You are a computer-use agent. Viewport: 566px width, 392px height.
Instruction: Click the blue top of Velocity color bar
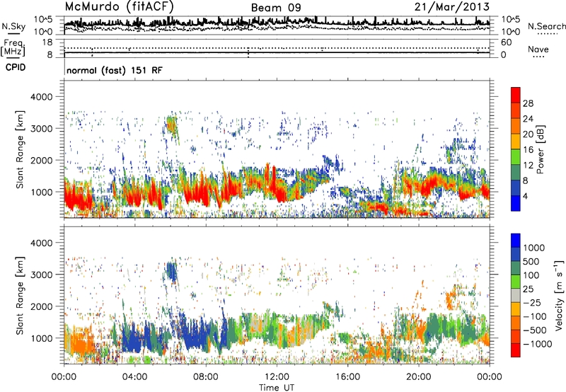point(516,241)
